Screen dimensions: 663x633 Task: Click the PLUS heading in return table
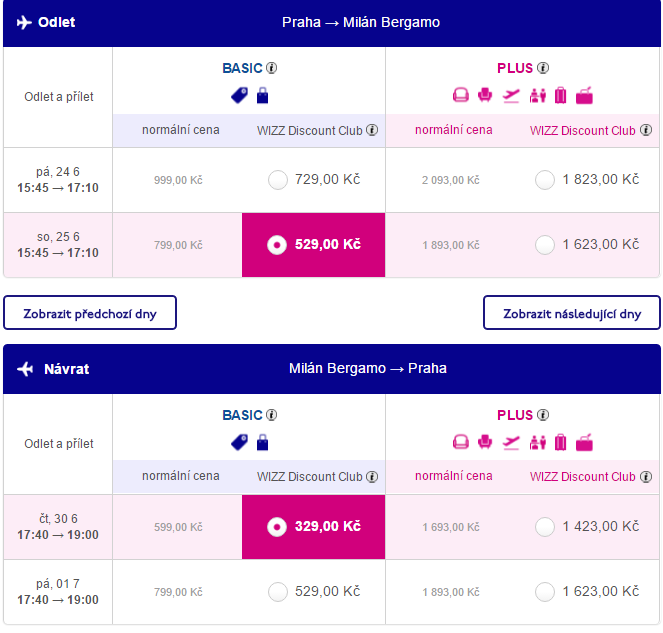click(x=515, y=415)
